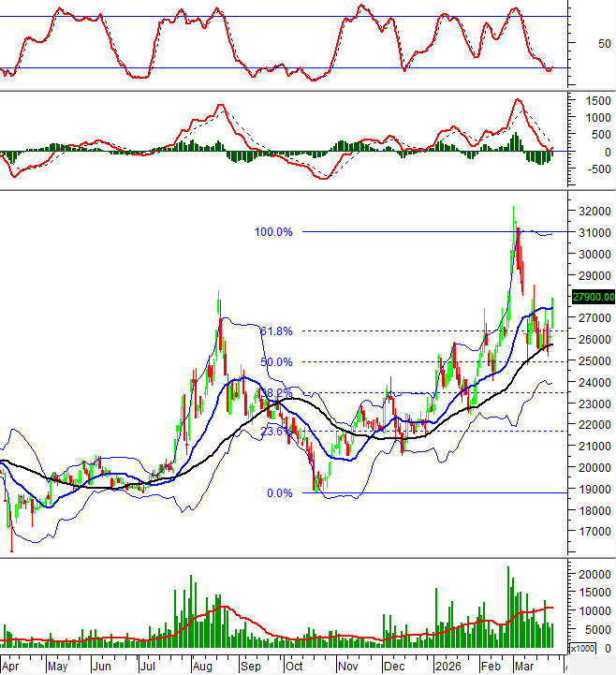Click the 2026 year marker on time axis

pyautogui.click(x=445, y=668)
